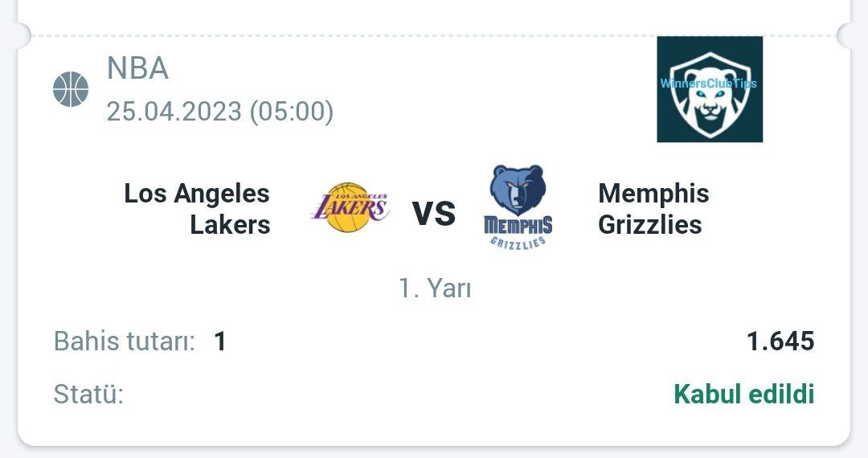Click the VS text between teams
The height and width of the screenshot is (458, 868).
click(434, 214)
